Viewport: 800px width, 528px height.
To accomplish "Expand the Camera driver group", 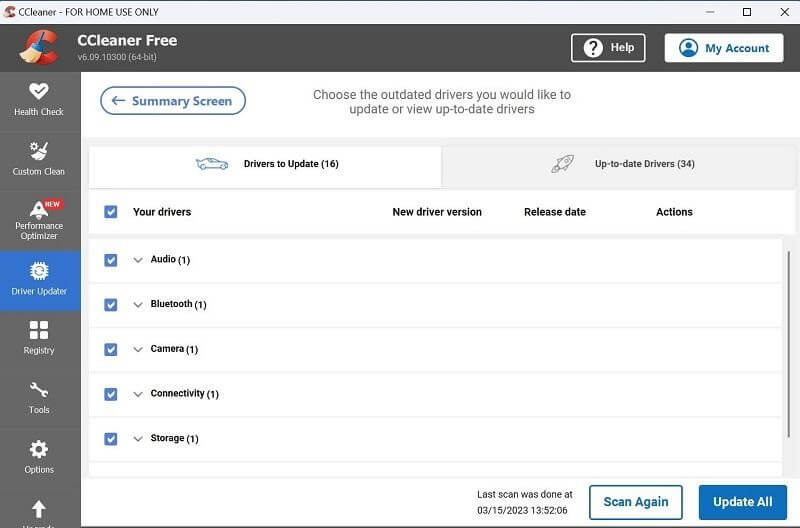I will [138, 349].
